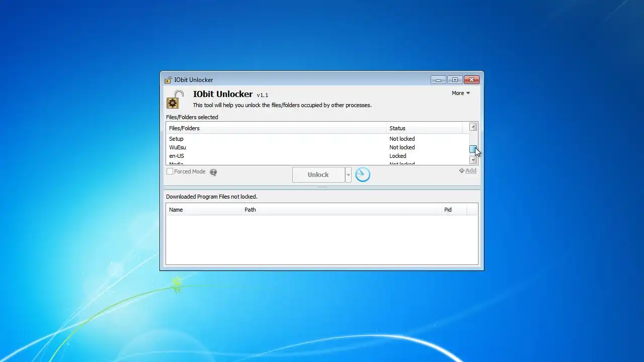Open the More dropdown menu
644x362 pixels.
point(461,93)
